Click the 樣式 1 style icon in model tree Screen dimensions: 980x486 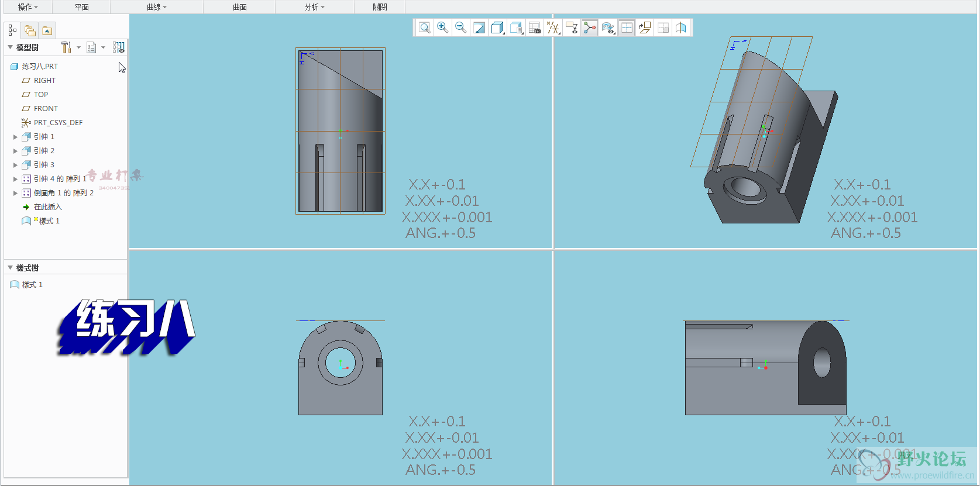(26, 221)
